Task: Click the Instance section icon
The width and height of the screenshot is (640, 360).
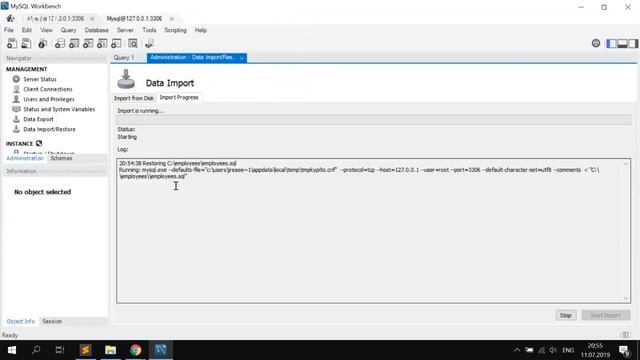Action: (x=39, y=143)
